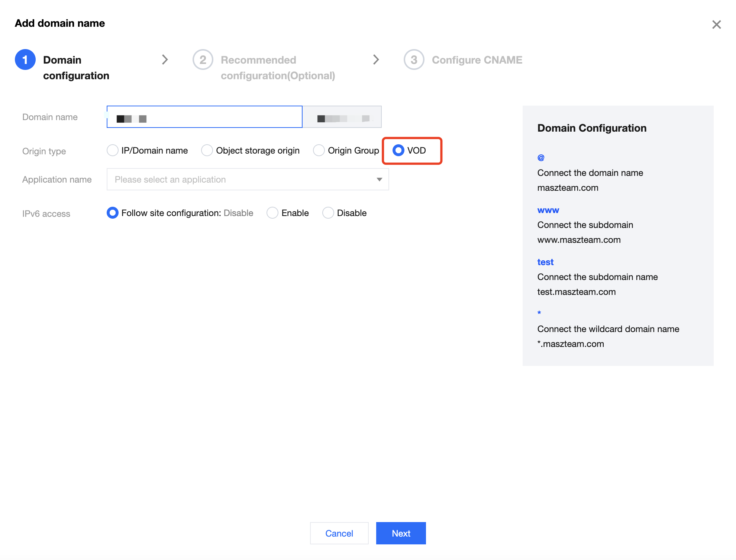Select Follow site configuration option
736x560 pixels.
coord(113,213)
